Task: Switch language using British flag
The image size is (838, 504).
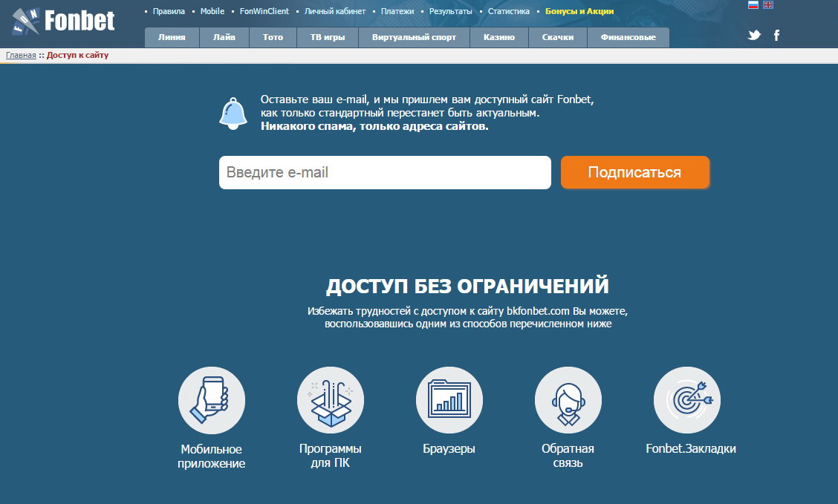Action: click(768, 5)
